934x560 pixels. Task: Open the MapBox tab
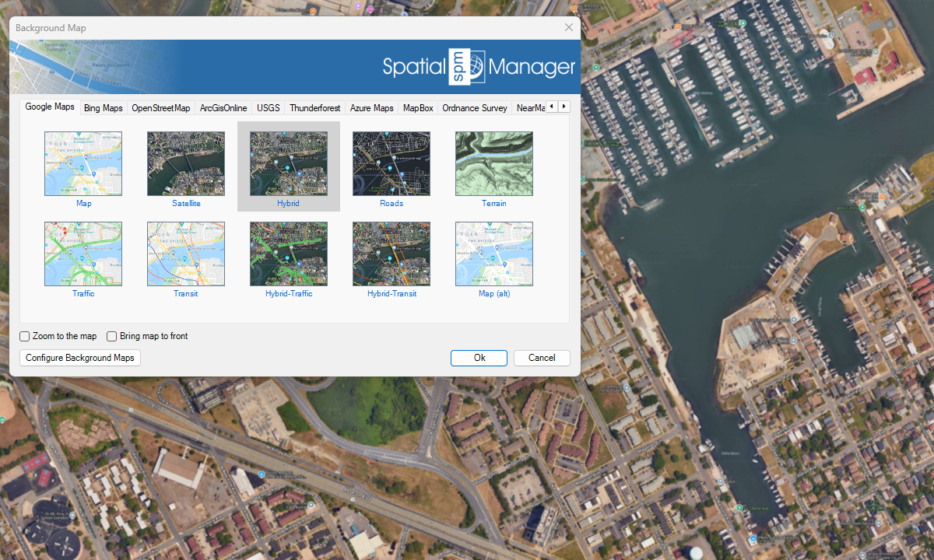[x=418, y=108]
